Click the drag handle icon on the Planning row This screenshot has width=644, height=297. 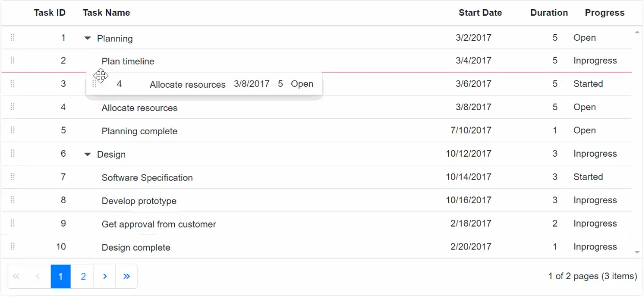pyautogui.click(x=12, y=38)
